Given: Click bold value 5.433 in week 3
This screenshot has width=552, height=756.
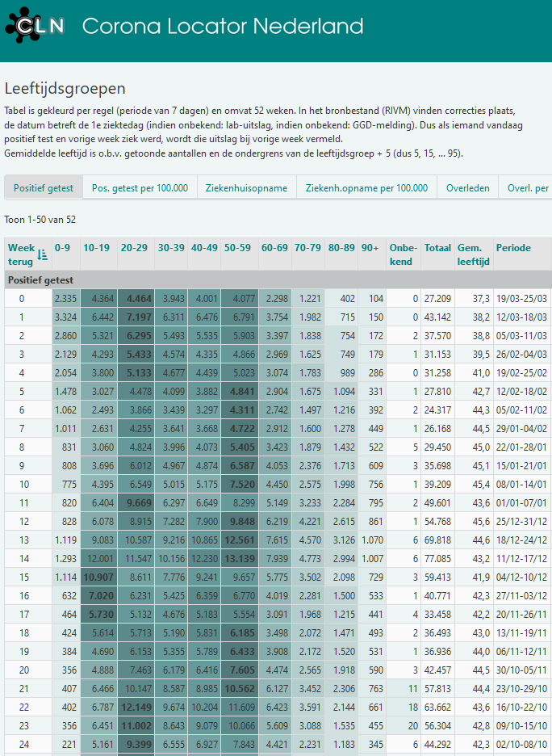Looking at the screenshot, I should (136, 355).
